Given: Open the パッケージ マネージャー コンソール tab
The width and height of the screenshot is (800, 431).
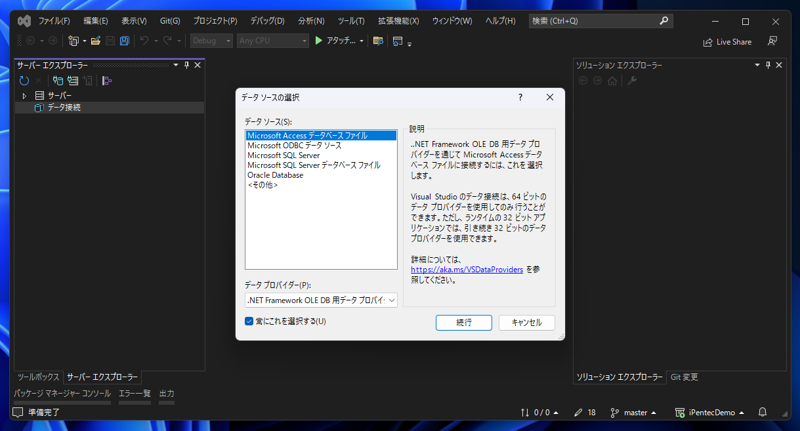Looking at the screenshot, I should point(62,393).
